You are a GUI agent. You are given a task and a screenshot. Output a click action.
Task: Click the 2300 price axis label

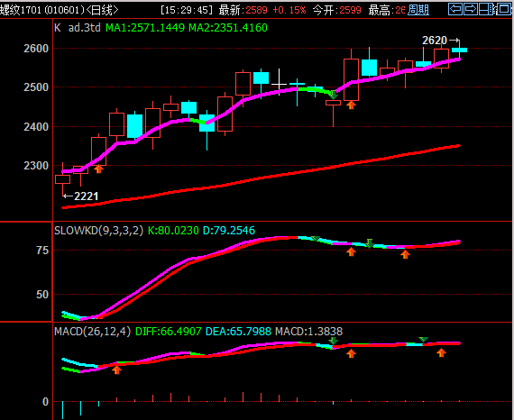pos(36,166)
